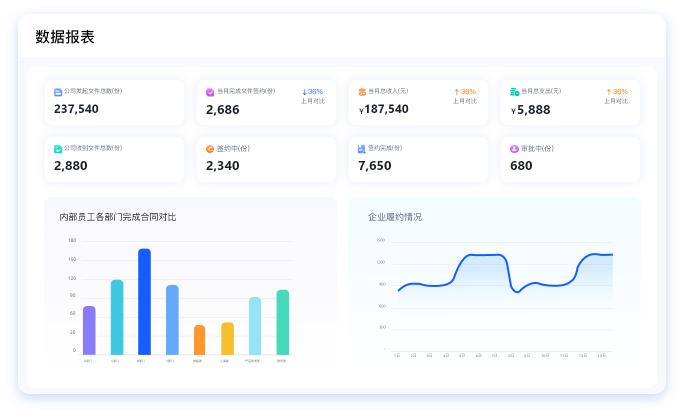
Task: Click the green refresh icon beside 公司收到文件总数
Action: pos(58,149)
